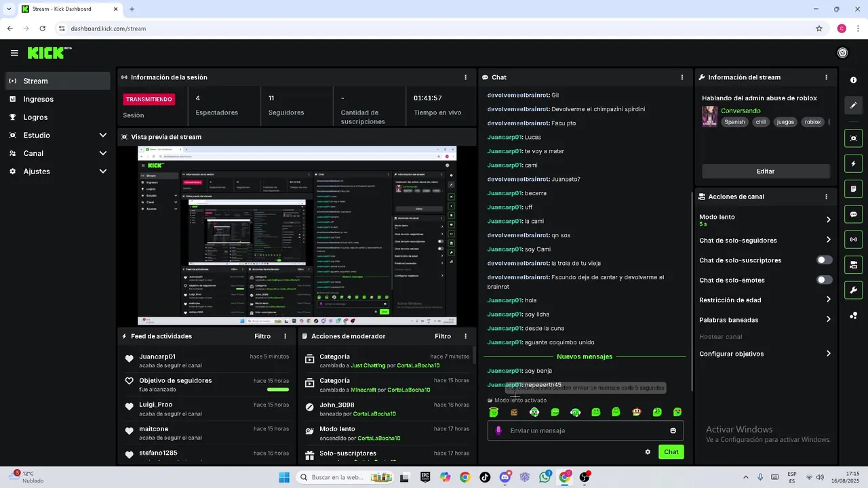This screenshot has height=488, width=868.
Task: Toggle Chat de solo-suscriptores switch
Action: 824,260
